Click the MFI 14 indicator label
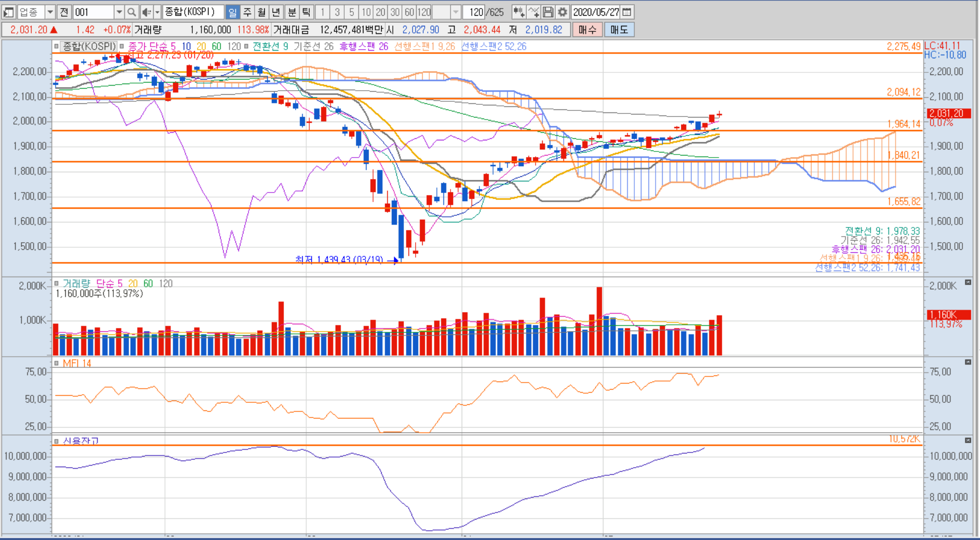Screen dimensions: 980x540 [77, 364]
